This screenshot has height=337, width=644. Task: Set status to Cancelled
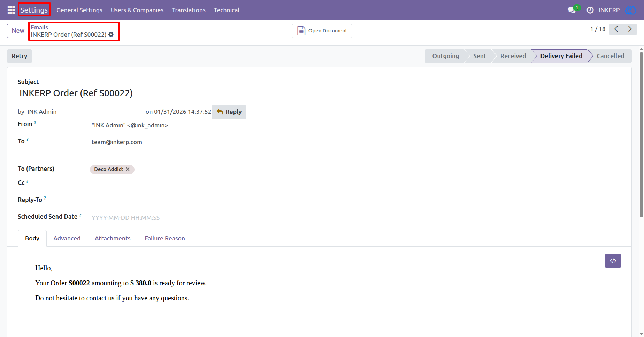click(610, 56)
